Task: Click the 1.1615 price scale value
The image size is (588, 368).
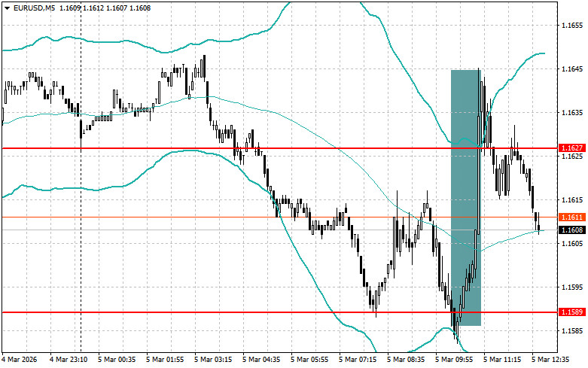Action: pos(572,199)
